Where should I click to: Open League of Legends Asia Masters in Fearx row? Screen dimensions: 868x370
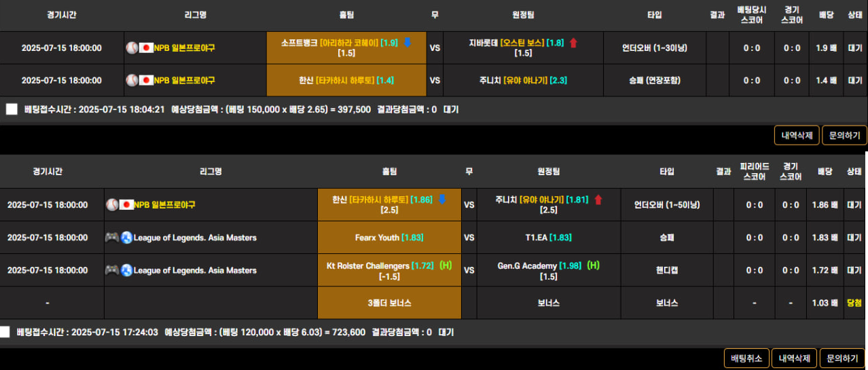coord(195,238)
